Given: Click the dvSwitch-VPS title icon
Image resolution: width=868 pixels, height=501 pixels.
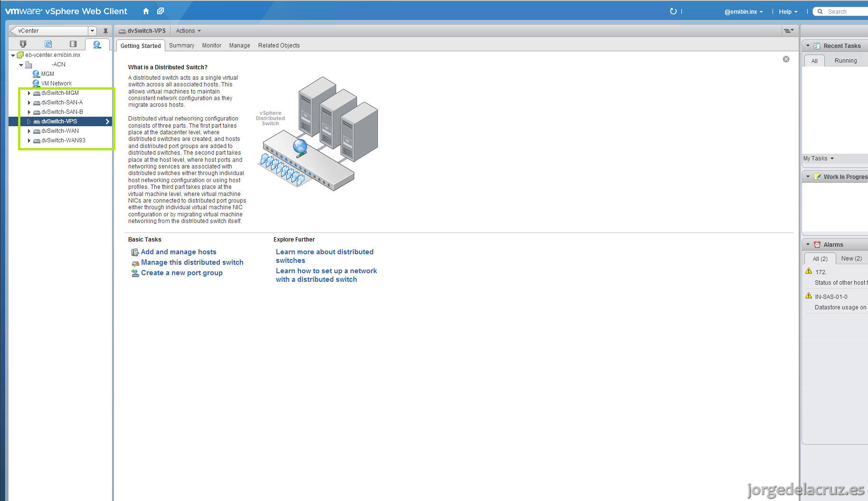Looking at the screenshot, I should [122, 31].
